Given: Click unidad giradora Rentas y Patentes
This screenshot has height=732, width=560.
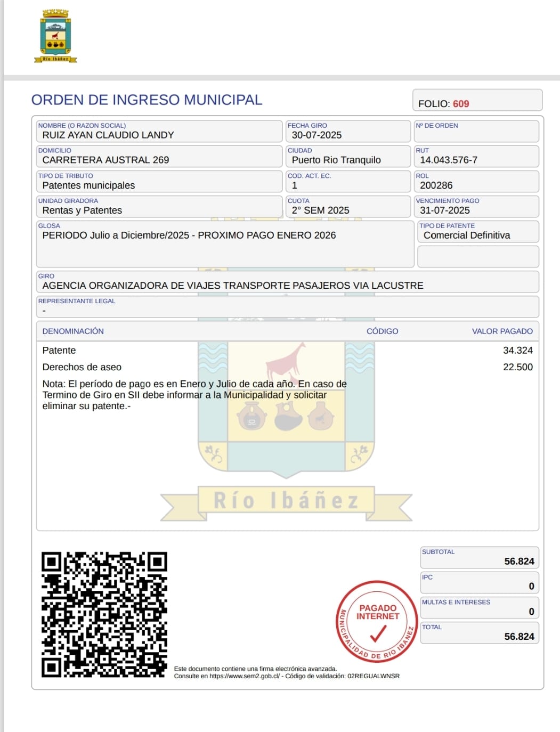Looking at the screenshot, I should [159, 206].
